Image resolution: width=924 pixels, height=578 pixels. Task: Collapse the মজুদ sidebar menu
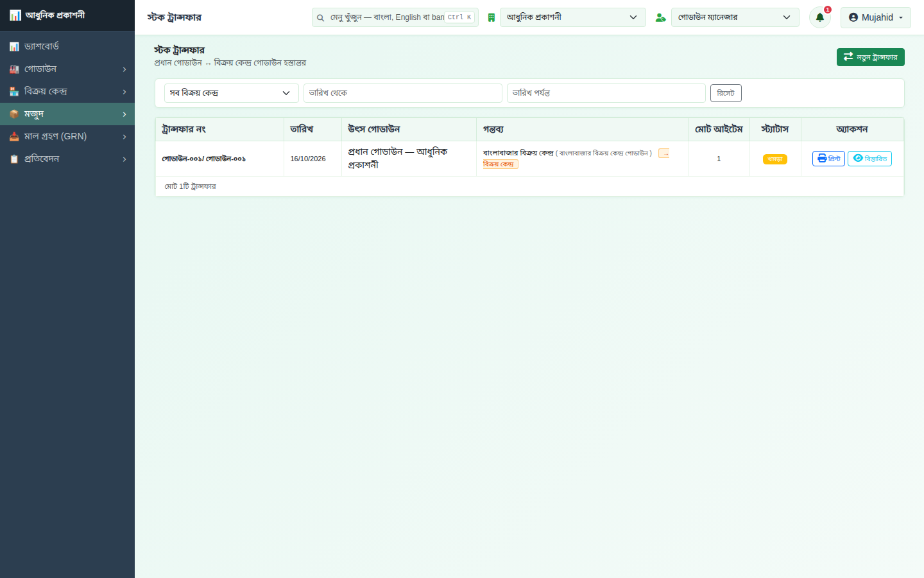point(67,114)
